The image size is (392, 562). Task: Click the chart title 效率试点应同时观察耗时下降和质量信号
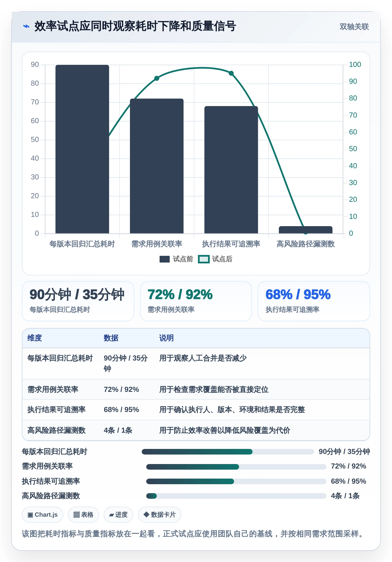135,26
